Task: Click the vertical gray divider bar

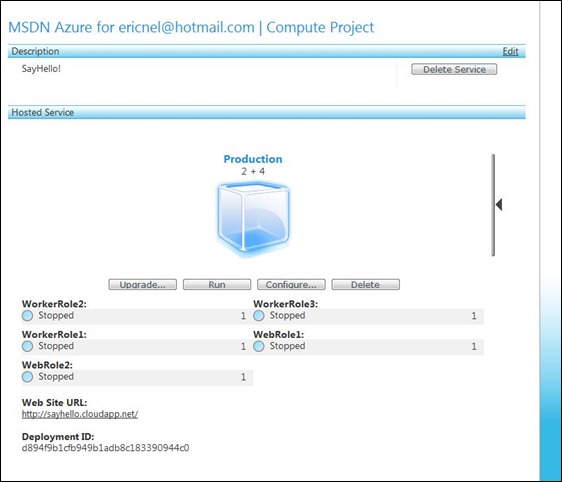Action: [494, 205]
